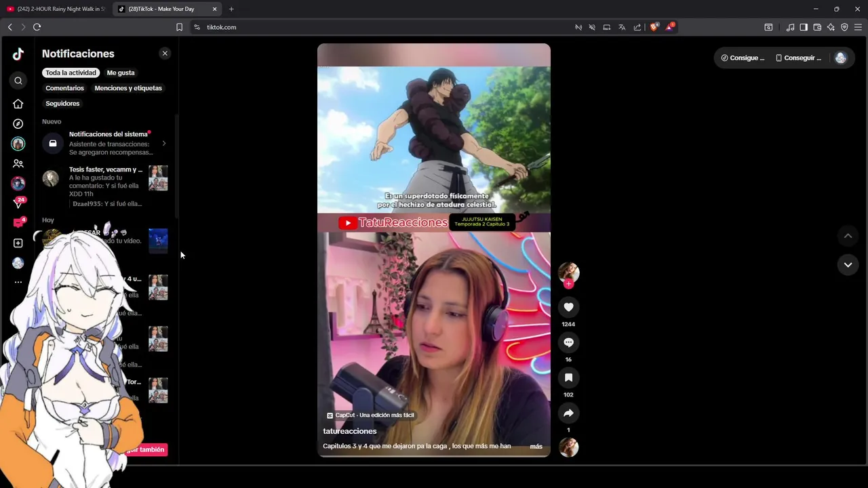Open Notificaciones del sistema entry
Screen dimensions: 868x488
click(105, 143)
